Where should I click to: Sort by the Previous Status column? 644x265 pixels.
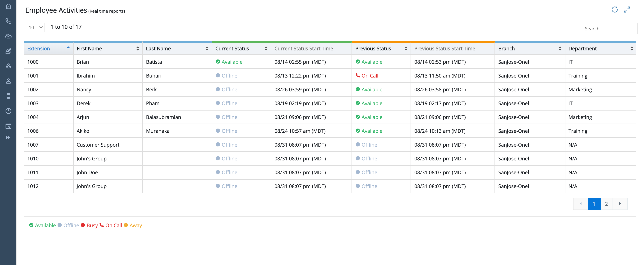(381, 49)
